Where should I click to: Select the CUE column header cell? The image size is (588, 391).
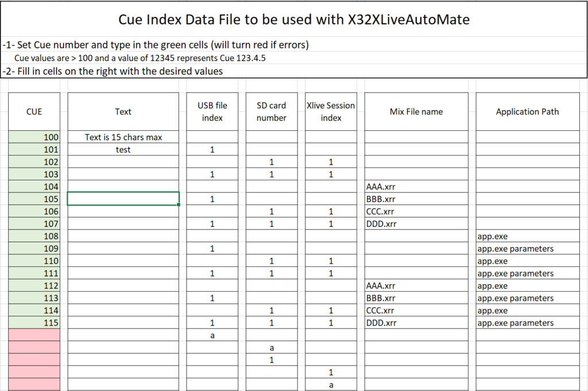pos(34,112)
